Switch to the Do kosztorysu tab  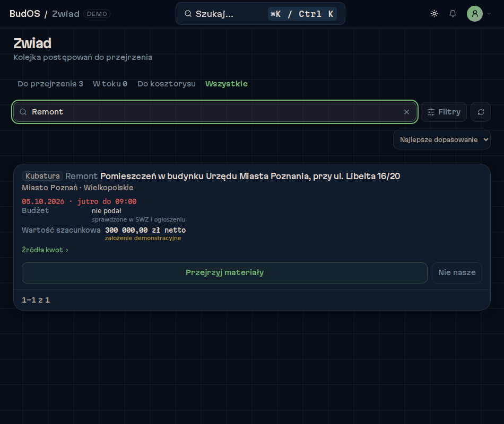(x=167, y=84)
